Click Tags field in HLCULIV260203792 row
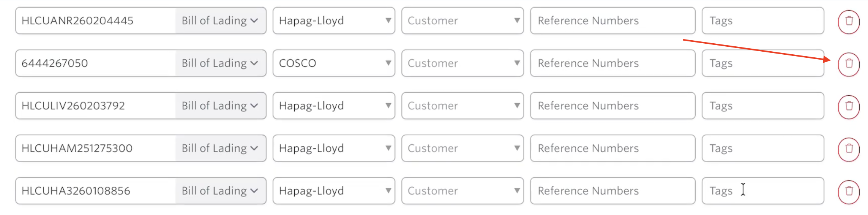Image resolution: width=868 pixels, height=215 pixels. tap(762, 106)
